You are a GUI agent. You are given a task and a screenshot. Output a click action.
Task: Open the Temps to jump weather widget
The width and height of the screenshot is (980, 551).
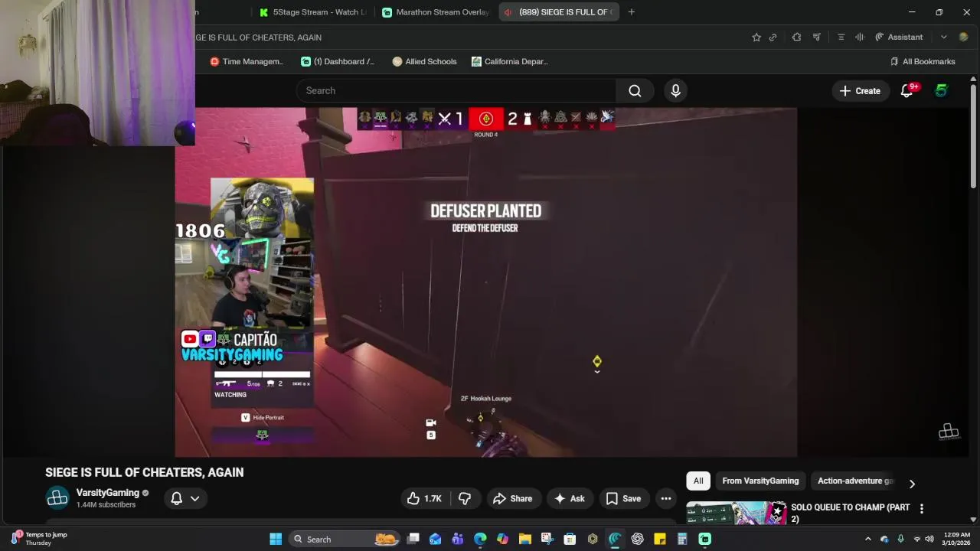(40, 539)
